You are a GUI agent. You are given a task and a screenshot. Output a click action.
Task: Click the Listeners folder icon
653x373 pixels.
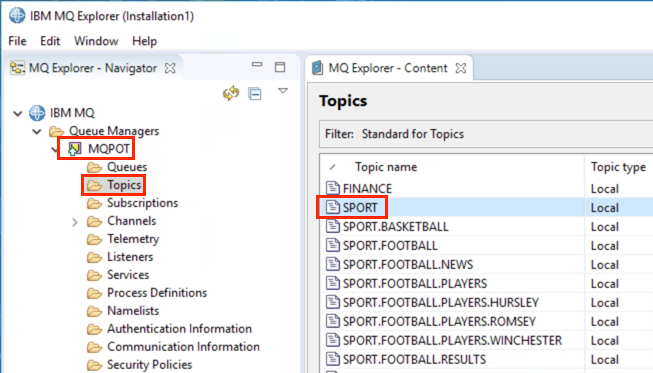[x=95, y=257]
